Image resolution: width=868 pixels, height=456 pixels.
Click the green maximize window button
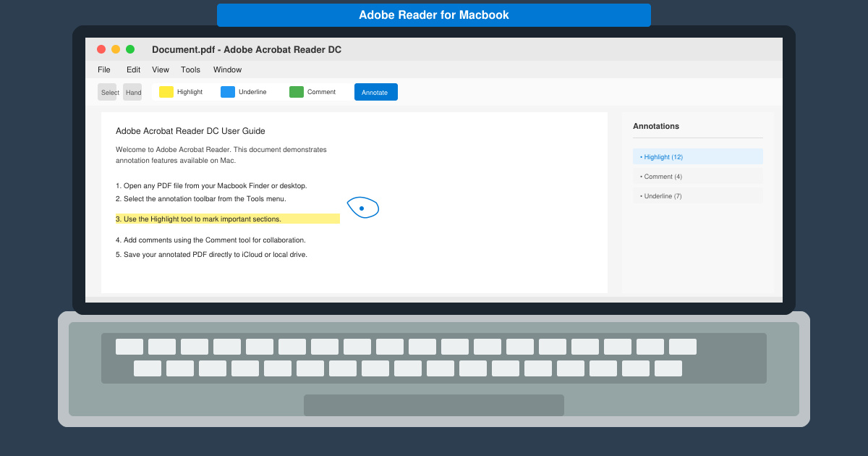pos(130,49)
